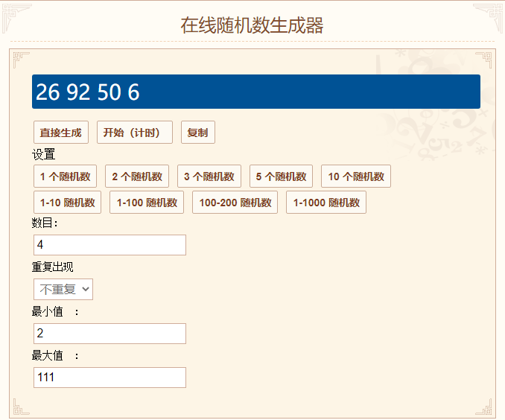Select the 1 个随机数 preset
505x420 pixels.
click(x=65, y=176)
